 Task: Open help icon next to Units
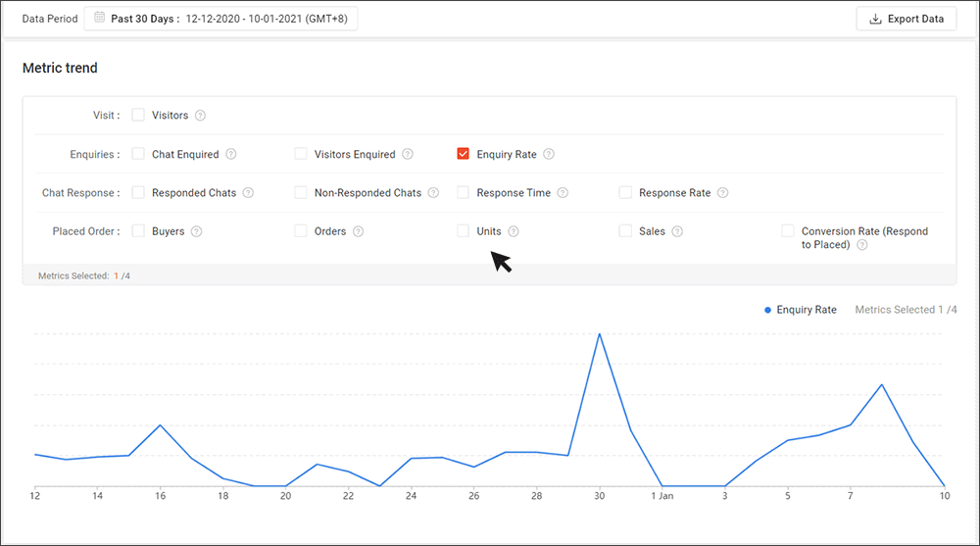[514, 231]
